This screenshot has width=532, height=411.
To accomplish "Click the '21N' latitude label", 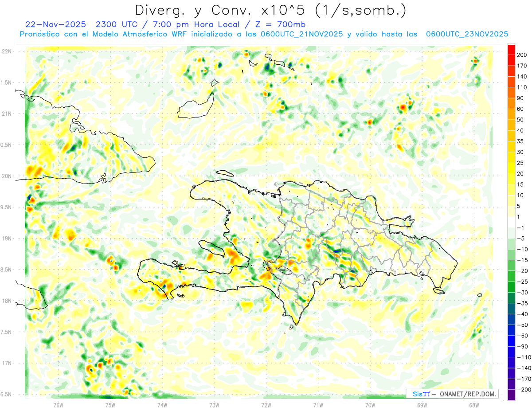I will (7, 114).
